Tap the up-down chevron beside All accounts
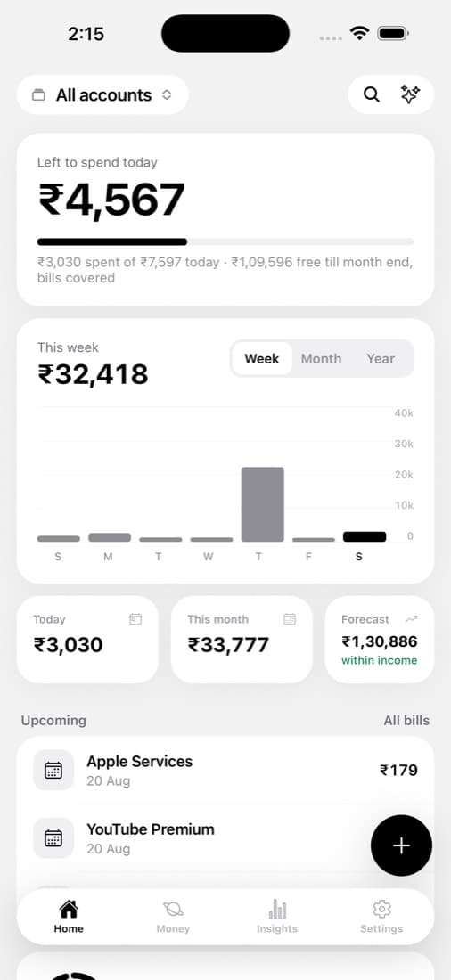Viewport: 451px width, 980px height. 167,95
